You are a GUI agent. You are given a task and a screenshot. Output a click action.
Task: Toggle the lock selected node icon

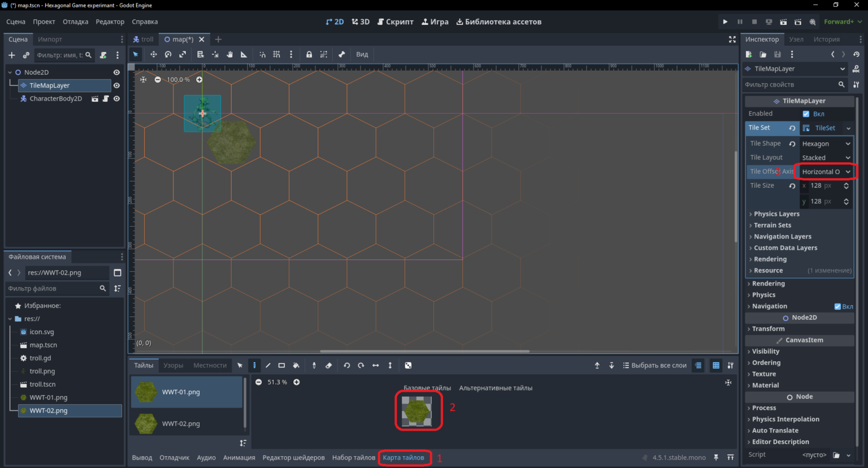point(309,54)
